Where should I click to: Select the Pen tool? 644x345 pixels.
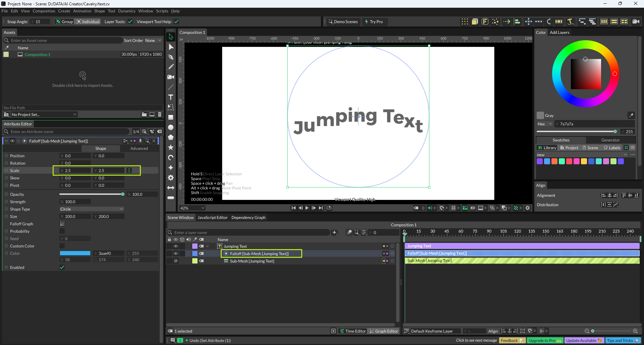171,57
